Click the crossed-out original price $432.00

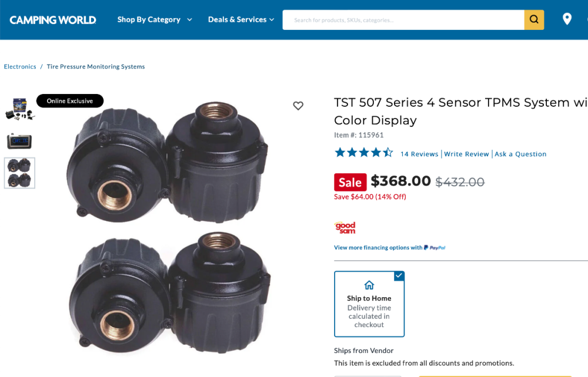460,181
